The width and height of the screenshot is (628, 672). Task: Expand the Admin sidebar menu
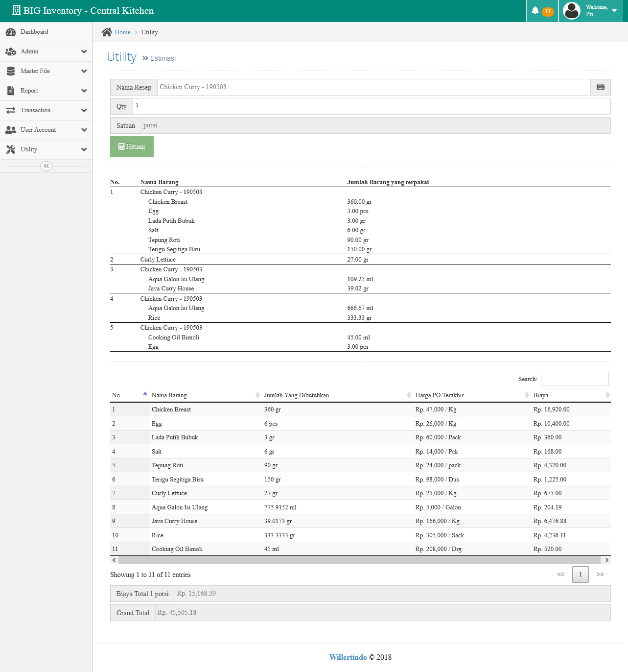click(47, 51)
